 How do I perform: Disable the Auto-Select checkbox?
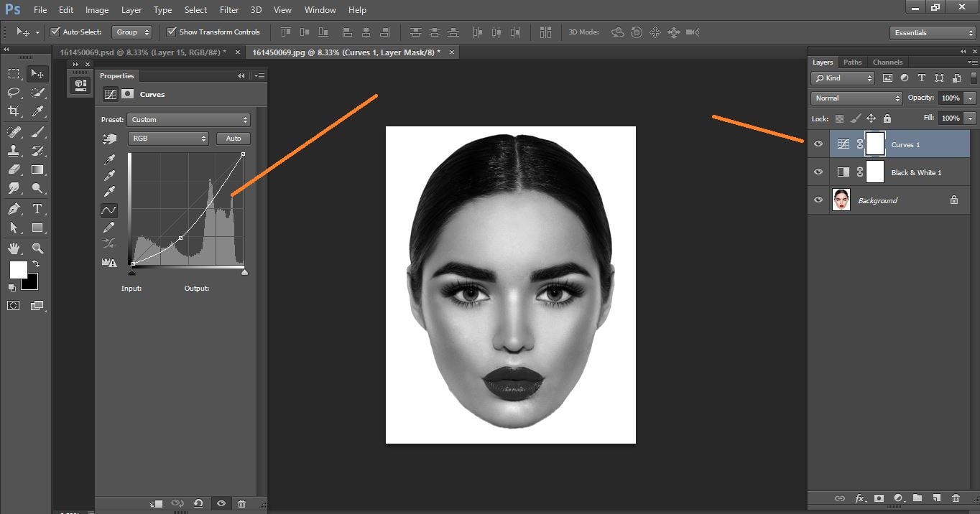[55, 32]
